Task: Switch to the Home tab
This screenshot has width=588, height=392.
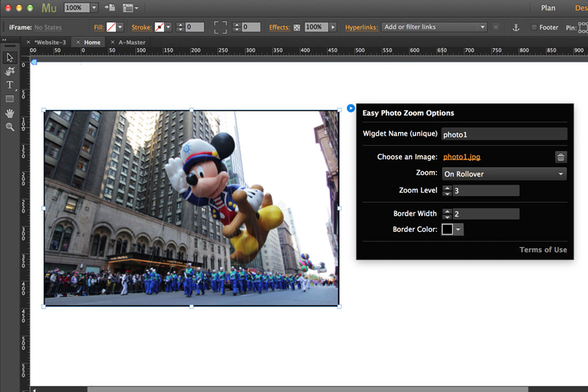Action: [x=92, y=42]
